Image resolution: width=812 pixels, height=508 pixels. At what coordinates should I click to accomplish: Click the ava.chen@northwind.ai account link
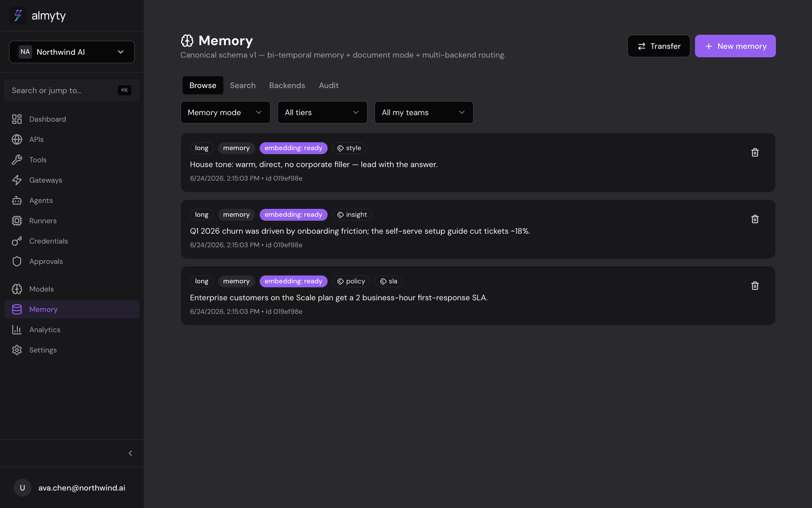click(81, 488)
